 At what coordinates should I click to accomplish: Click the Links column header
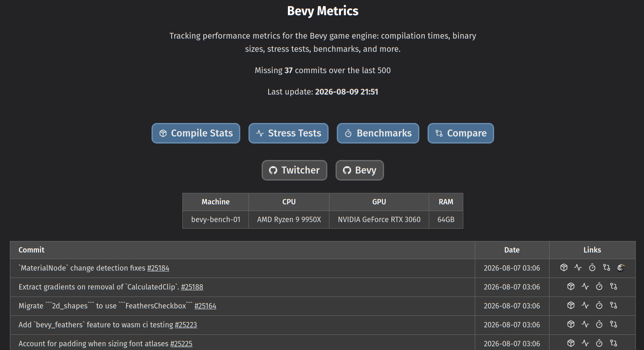pyautogui.click(x=592, y=250)
